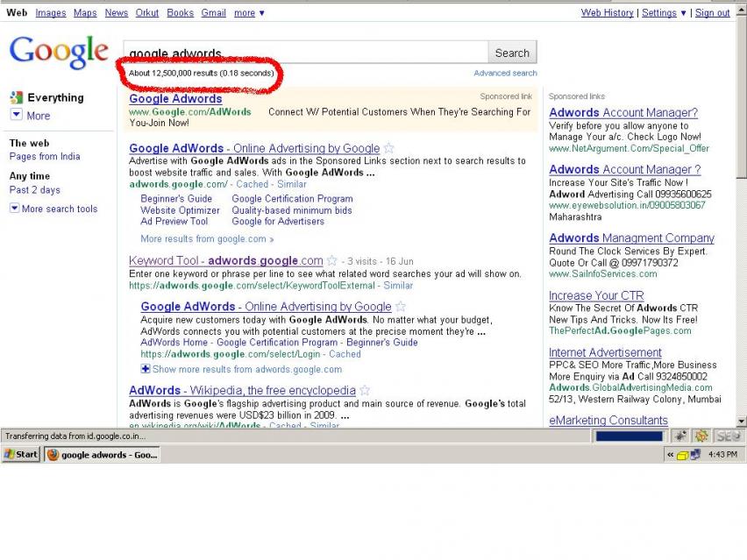Star the AdWords Wikipedia result
The width and height of the screenshot is (747, 560).
tap(365, 391)
